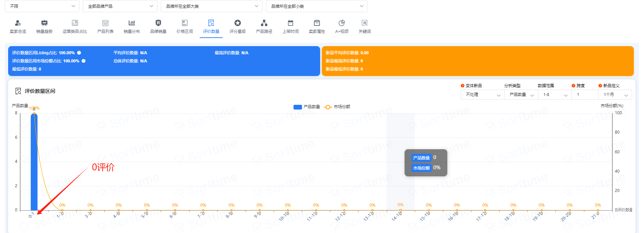Viewport: 644px width, 233px height.
Task: Switch to the 销量趋势 sales trend tab
Action: coord(44,27)
